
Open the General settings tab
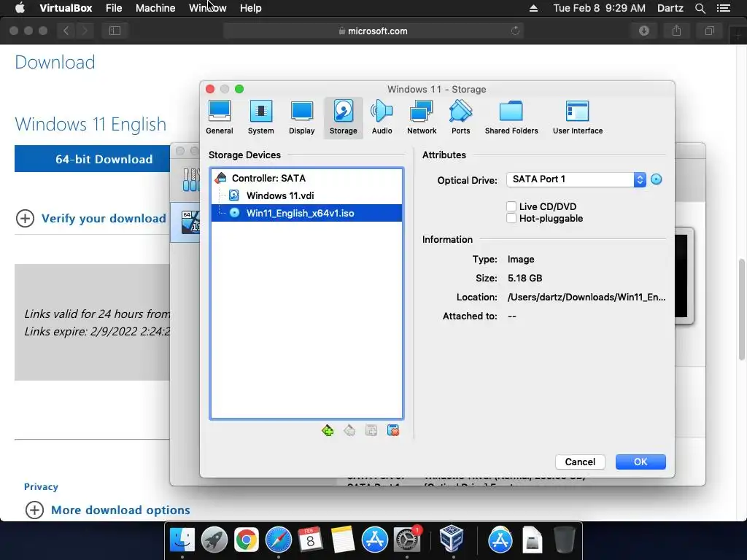pyautogui.click(x=219, y=117)
